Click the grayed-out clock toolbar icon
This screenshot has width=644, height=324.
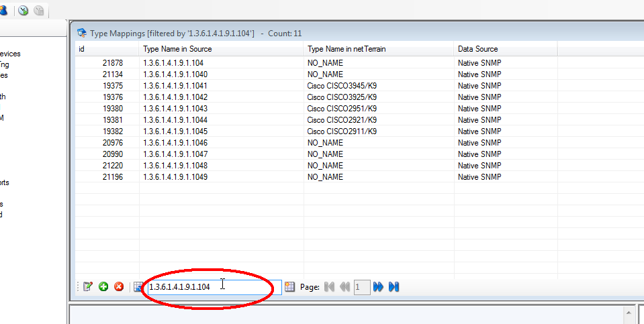point(40,10)
